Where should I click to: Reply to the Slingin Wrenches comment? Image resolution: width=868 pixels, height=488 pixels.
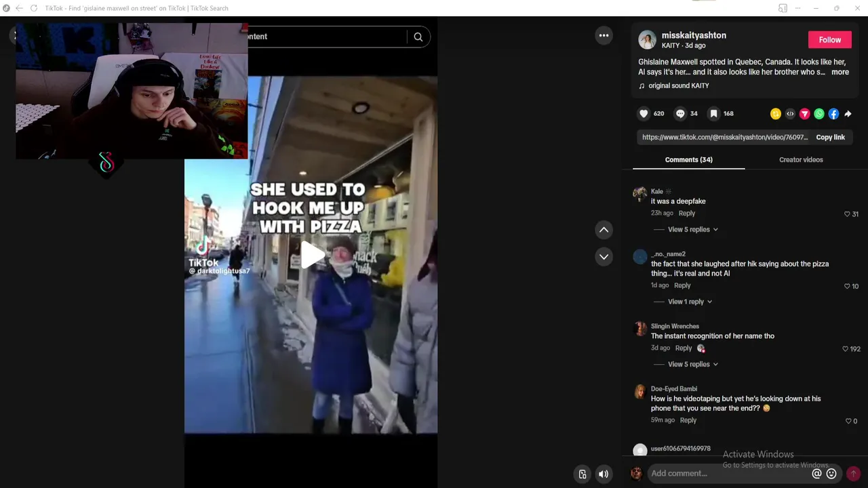click(x=684, y=348)
